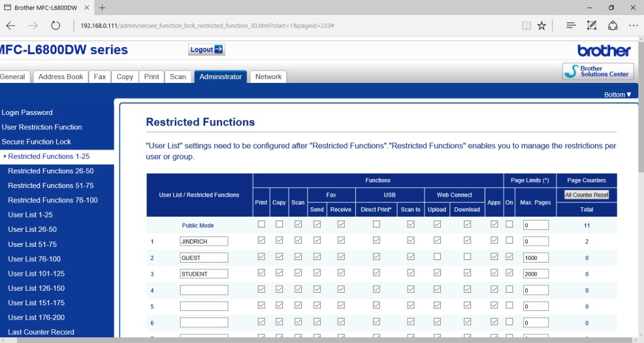Go back to the previous page
Viewport: 644px width, 343px height.
[x=11, y=25]
